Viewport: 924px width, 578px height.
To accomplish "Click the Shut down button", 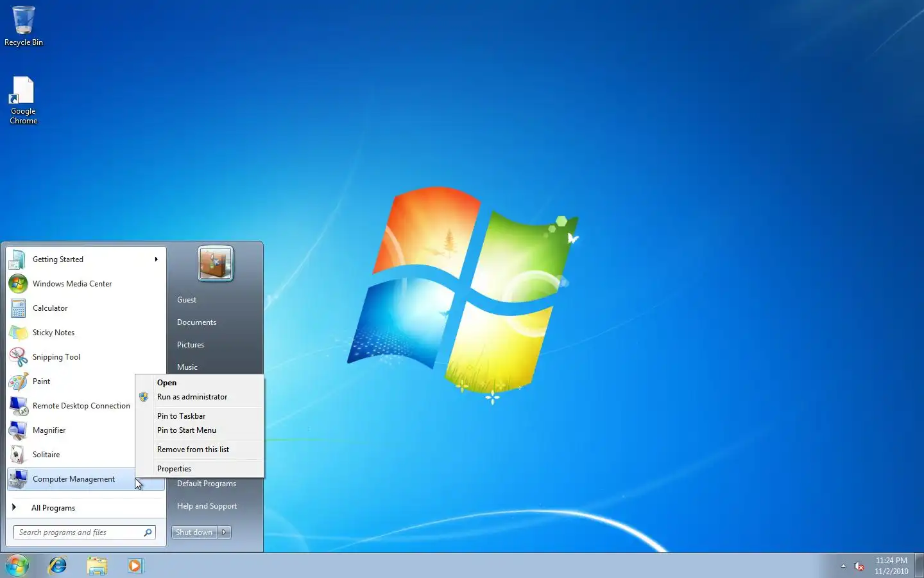I will 194,532.
